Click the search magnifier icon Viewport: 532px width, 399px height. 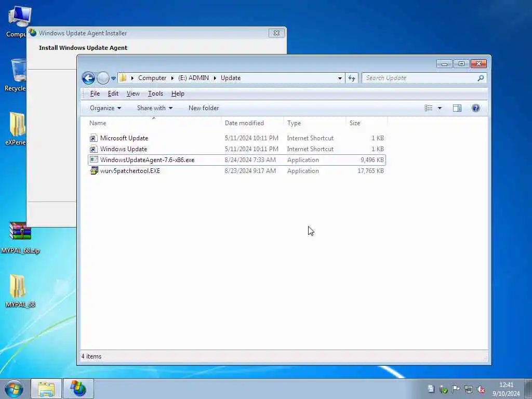481,78
